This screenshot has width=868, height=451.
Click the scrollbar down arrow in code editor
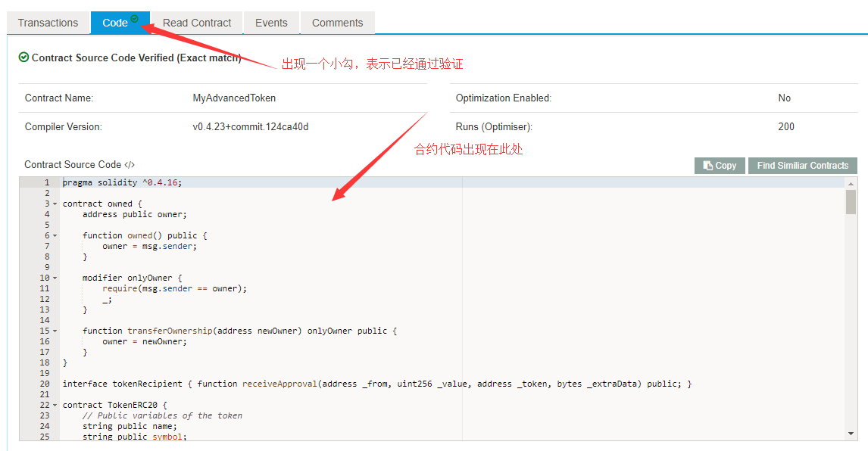pos(851,434)
